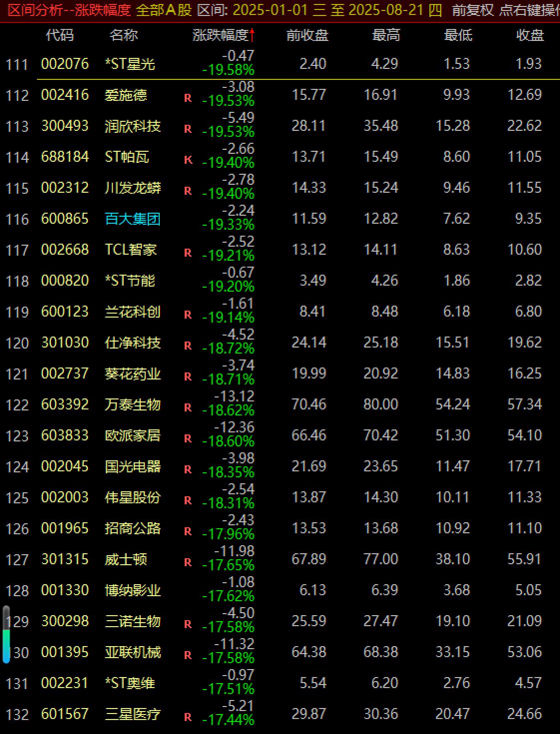Click closing price 57.34 of 万泰生物
The width and height of the screenshot is (560, 734).
525,404
